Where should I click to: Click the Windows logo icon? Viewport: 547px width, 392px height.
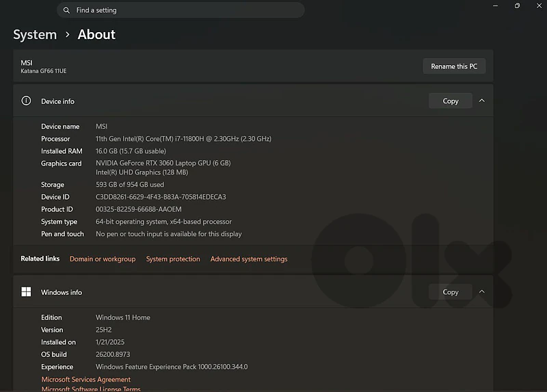[x=26, y=292]
